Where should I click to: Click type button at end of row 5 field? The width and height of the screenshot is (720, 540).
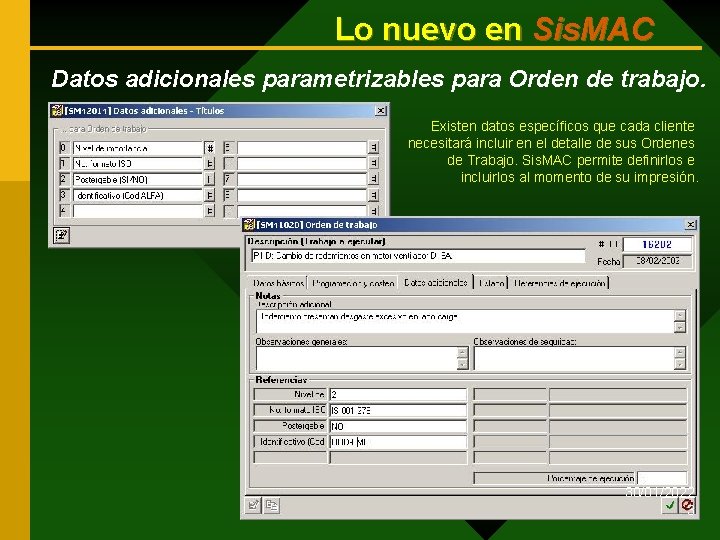click(x=374, y=148)
